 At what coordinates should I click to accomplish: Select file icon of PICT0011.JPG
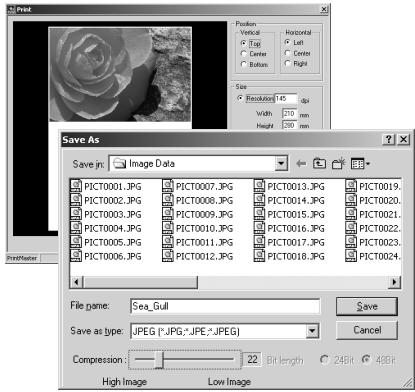coord(168,242)
